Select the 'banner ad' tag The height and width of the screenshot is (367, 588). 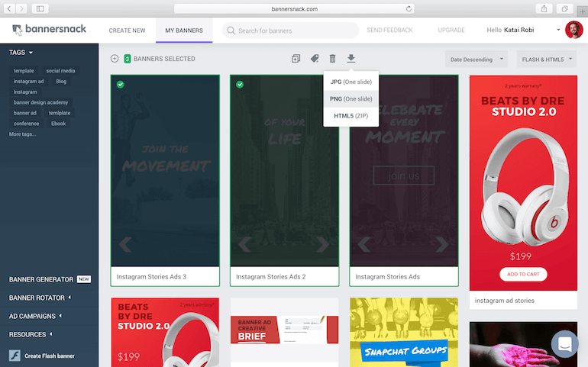pos(25,112)
